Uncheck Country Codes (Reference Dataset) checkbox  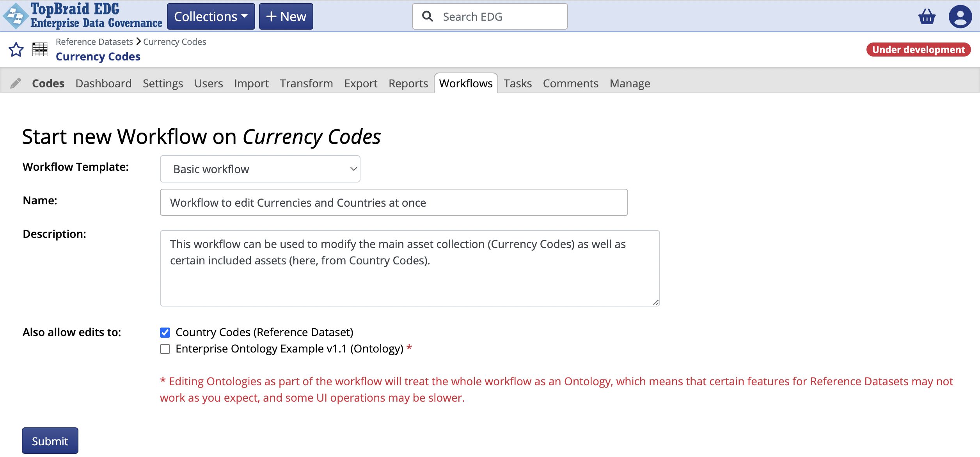(165, 332)
